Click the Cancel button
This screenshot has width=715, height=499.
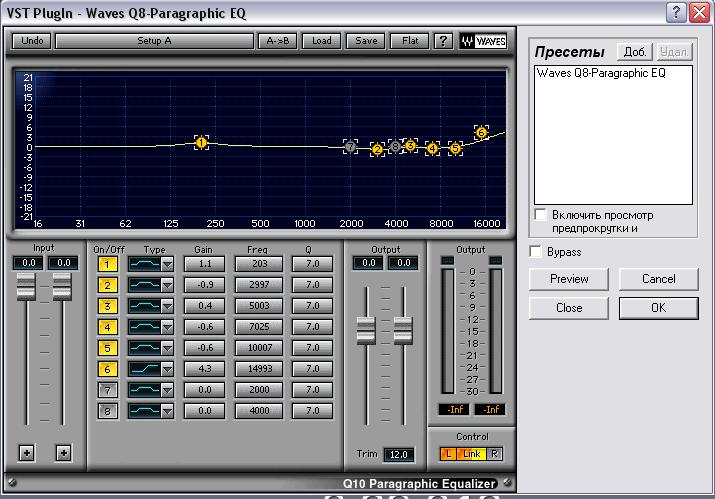658,279
